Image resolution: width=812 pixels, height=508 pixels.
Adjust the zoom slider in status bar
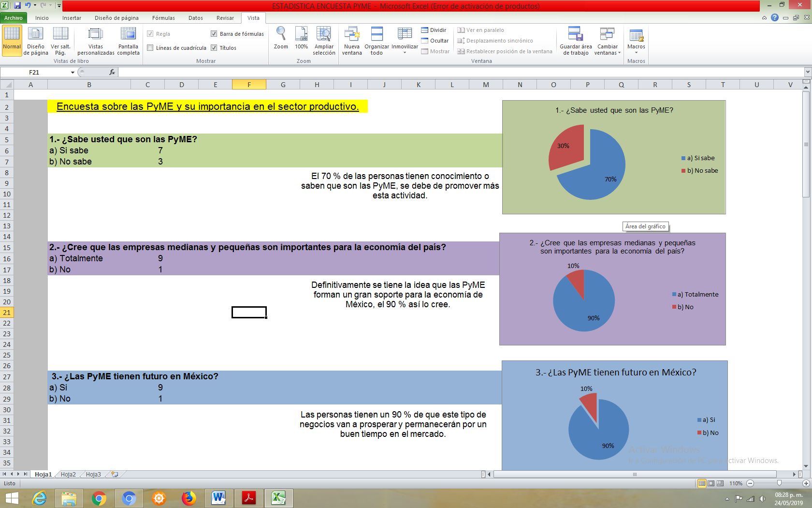click(x=779, y=483)
